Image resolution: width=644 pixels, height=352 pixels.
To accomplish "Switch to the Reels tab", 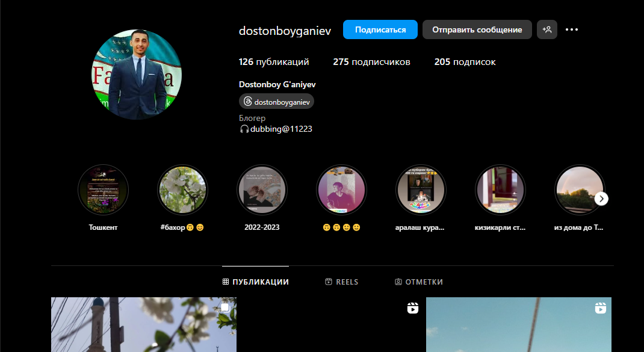I will (341, 282).
